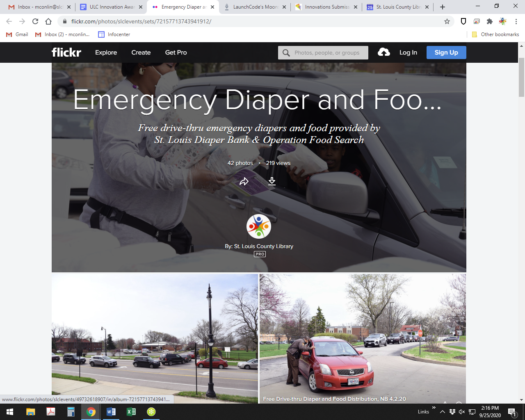Click the Dropbox tray icon
Screen dimensions: 525x420
[452, 412]
